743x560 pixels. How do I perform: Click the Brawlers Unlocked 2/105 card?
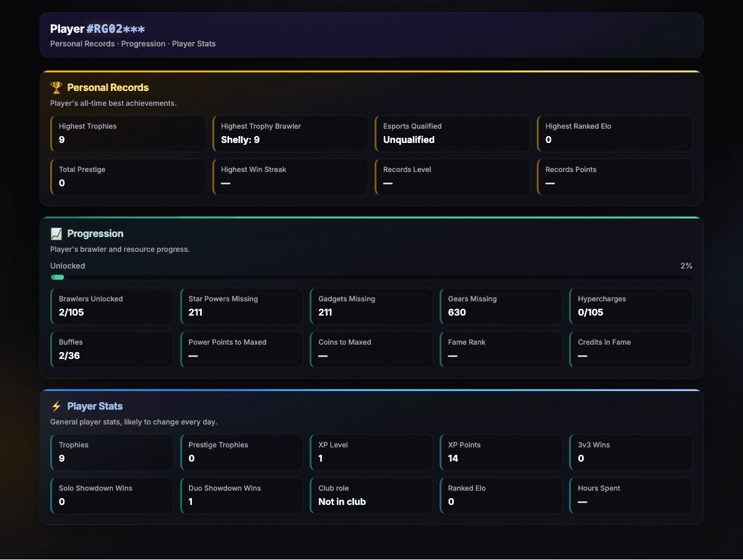click(x=112, y=306)
